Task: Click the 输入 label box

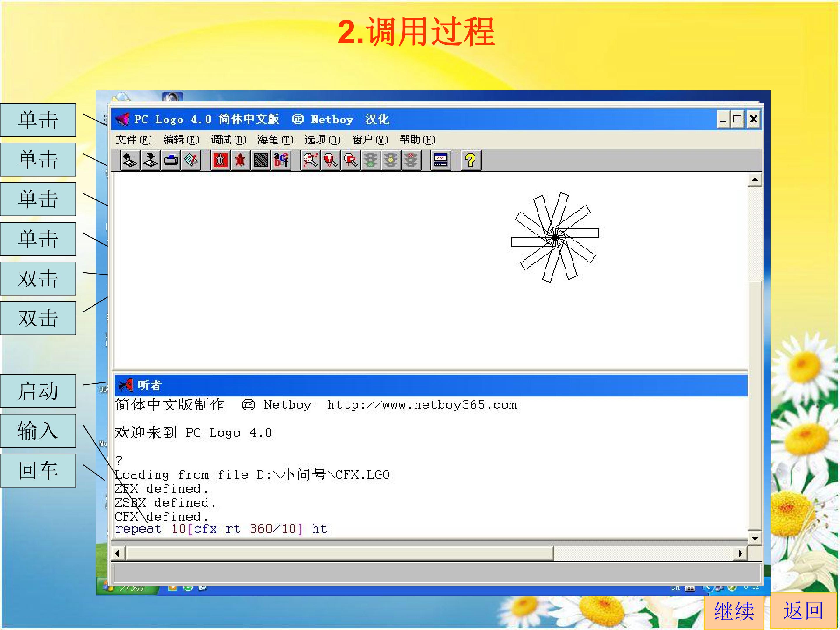Action: (38, 430)
